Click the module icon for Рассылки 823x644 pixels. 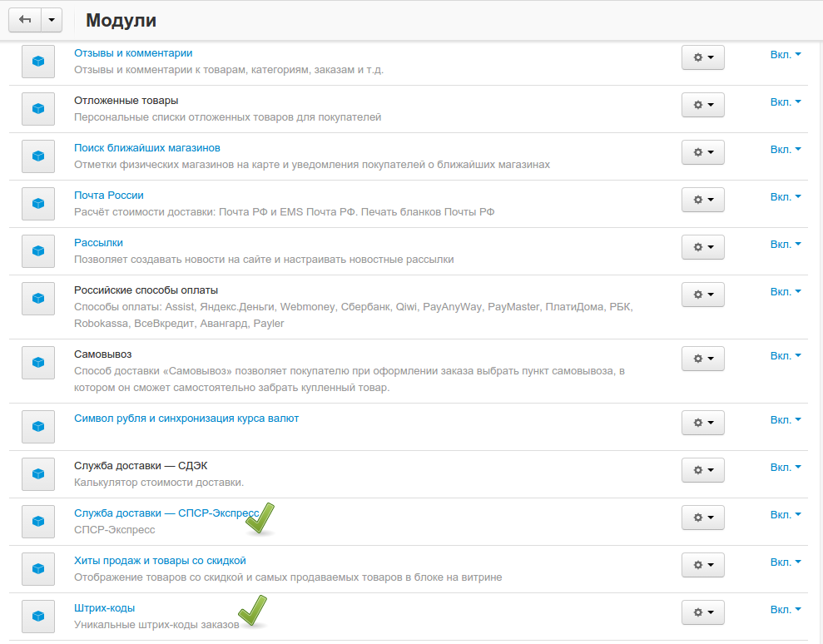[x=37, y=250]
